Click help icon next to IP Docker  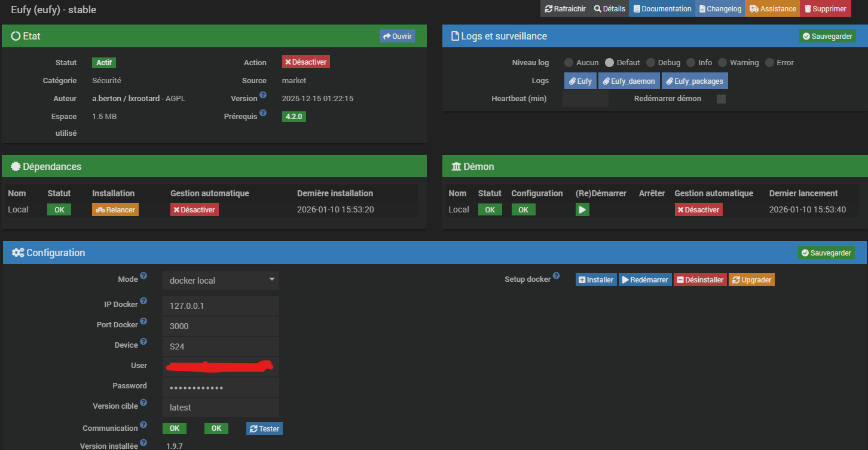143,302
